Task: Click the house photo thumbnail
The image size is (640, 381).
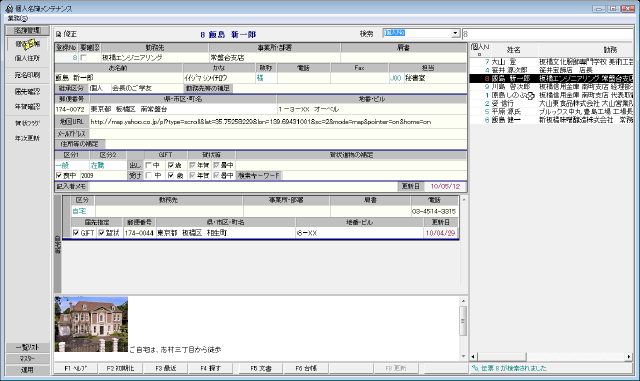Action: [x=91, y=324]
